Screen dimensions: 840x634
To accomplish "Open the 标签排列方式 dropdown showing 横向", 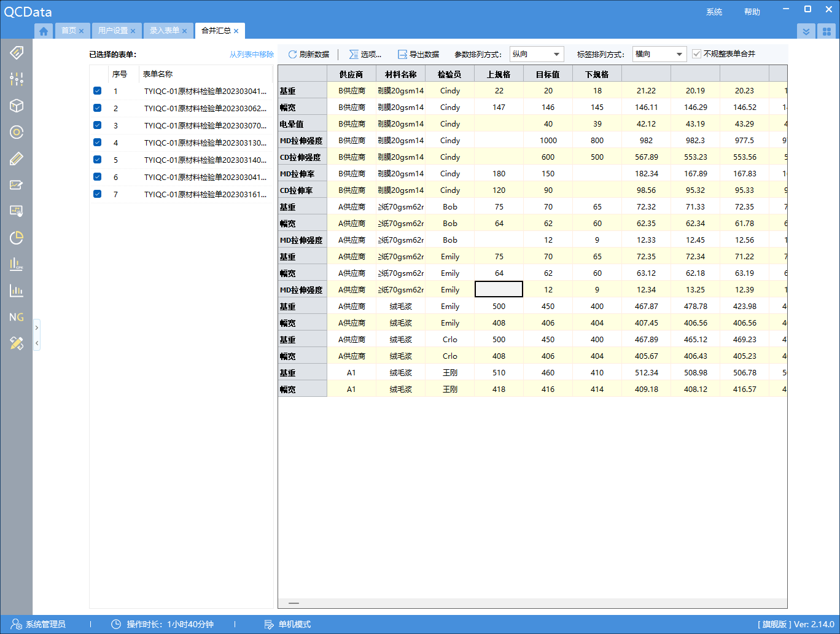I will (659, 54).
